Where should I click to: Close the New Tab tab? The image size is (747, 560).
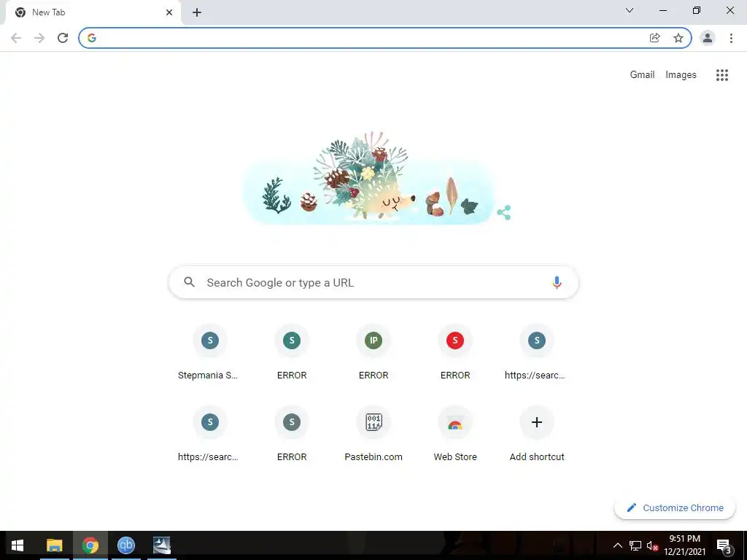pos(169,12)
